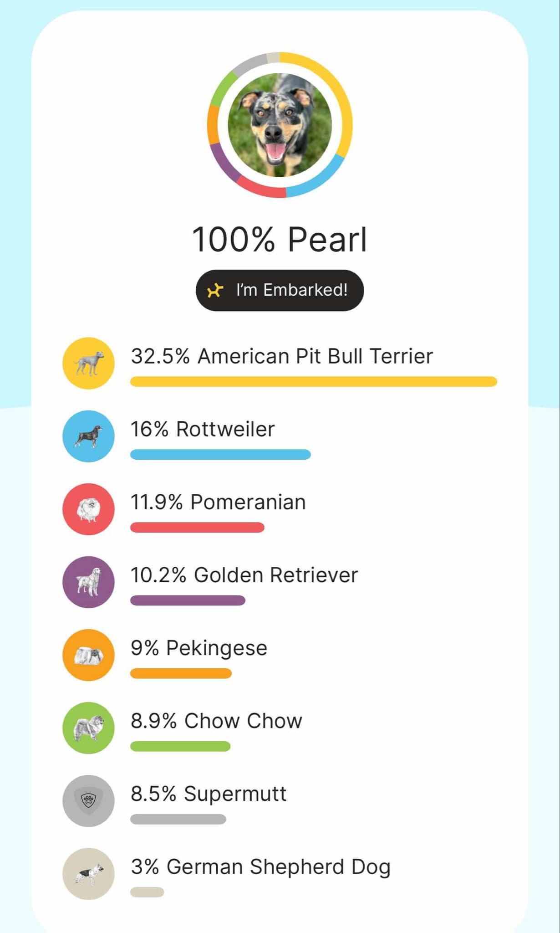Tap the 10.2% Golden Retriever text

(x=244, y=575)
